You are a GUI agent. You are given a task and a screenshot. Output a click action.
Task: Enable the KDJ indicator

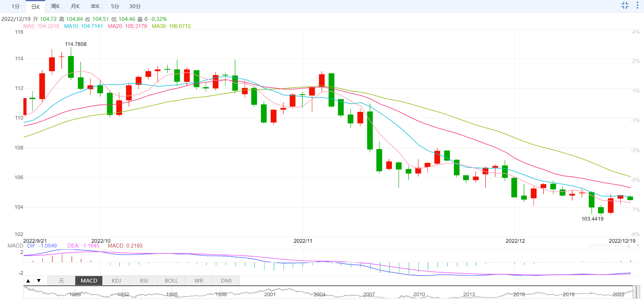click(x=116, y=281)
